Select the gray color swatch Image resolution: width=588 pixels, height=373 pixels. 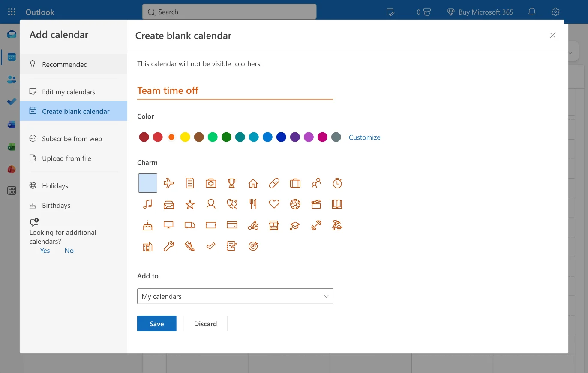(336, 137)
